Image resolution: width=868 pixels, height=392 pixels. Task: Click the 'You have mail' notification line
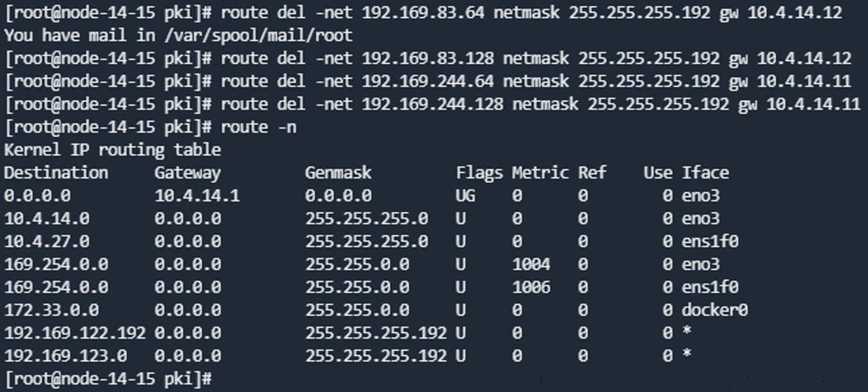click(x=178, y=35)
